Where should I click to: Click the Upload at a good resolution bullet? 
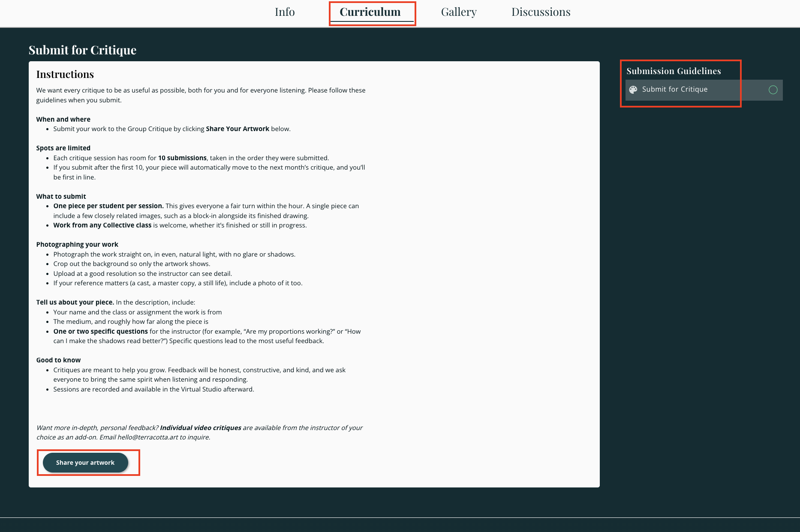tap(142, 274)
